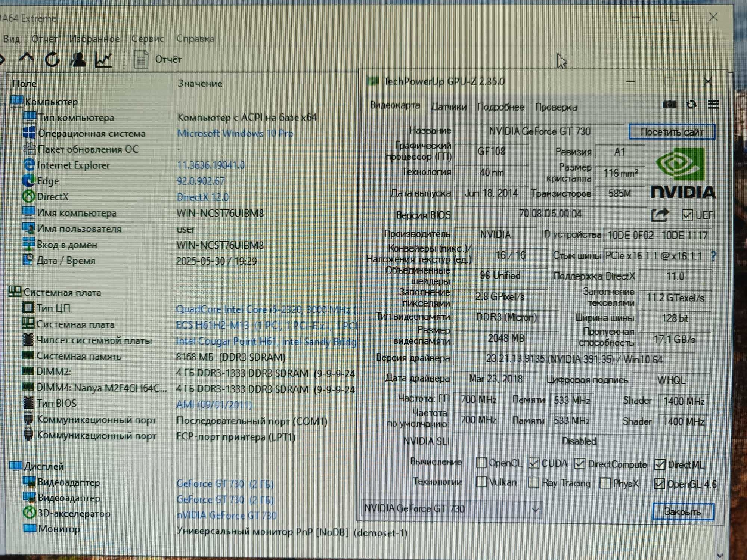The image size is (747, 560).
Task: Open the Справка menu
Action: point(195,38)
